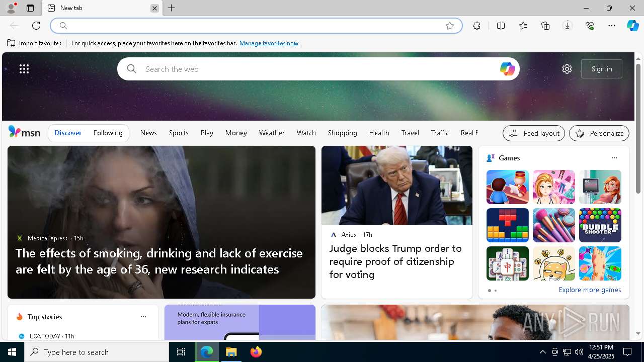
Task: Refresh the page
Action: pyautogui.click(x=36, y=26)
